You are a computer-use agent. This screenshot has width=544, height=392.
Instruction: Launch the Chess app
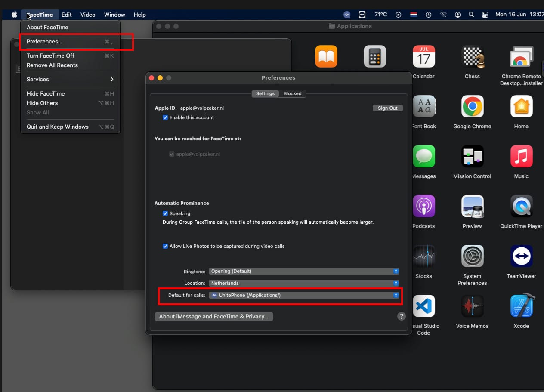473,56
